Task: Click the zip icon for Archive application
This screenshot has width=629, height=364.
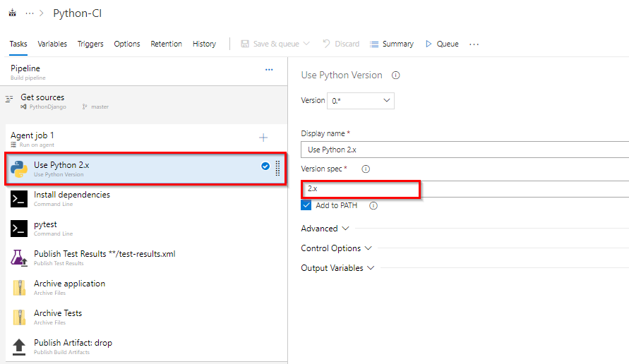Action: 19,288
